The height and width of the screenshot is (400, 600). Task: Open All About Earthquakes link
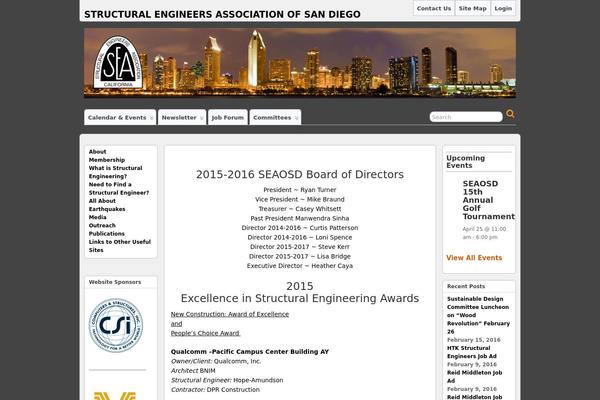coord(107,205)
